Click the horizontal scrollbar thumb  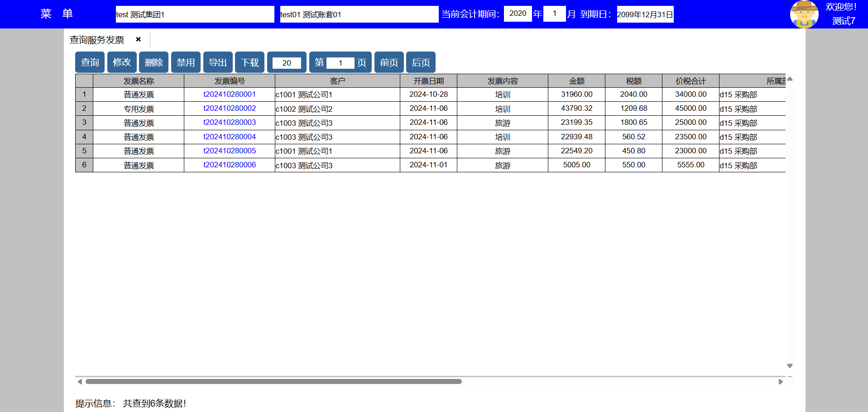273,382
